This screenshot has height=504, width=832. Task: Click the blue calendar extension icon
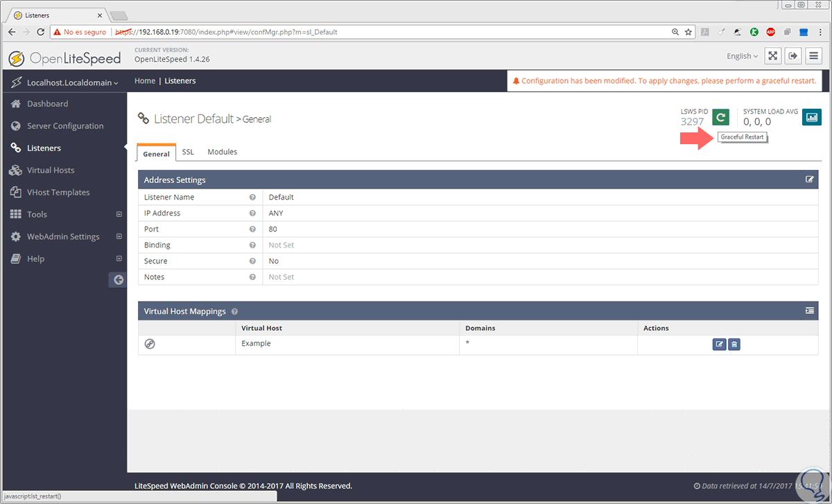[804, 32]
